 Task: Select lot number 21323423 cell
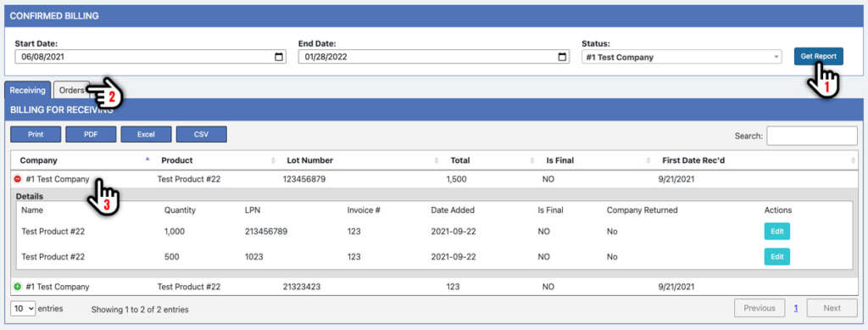[302, 287]
